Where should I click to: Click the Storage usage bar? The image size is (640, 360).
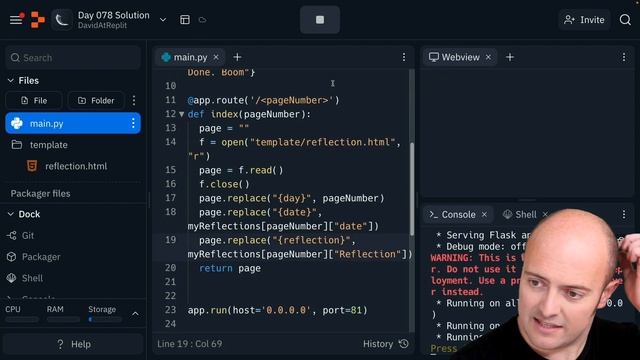(x=105, y=319)
